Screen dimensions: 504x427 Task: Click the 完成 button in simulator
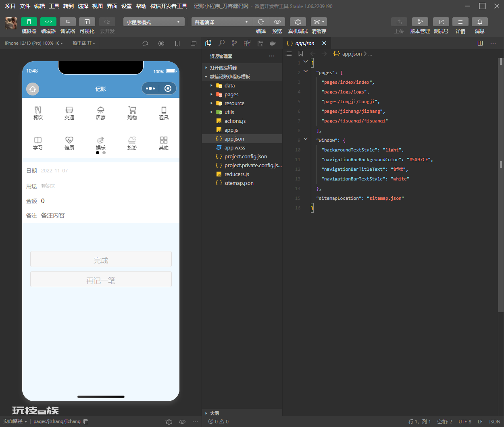tap(101, 259)
